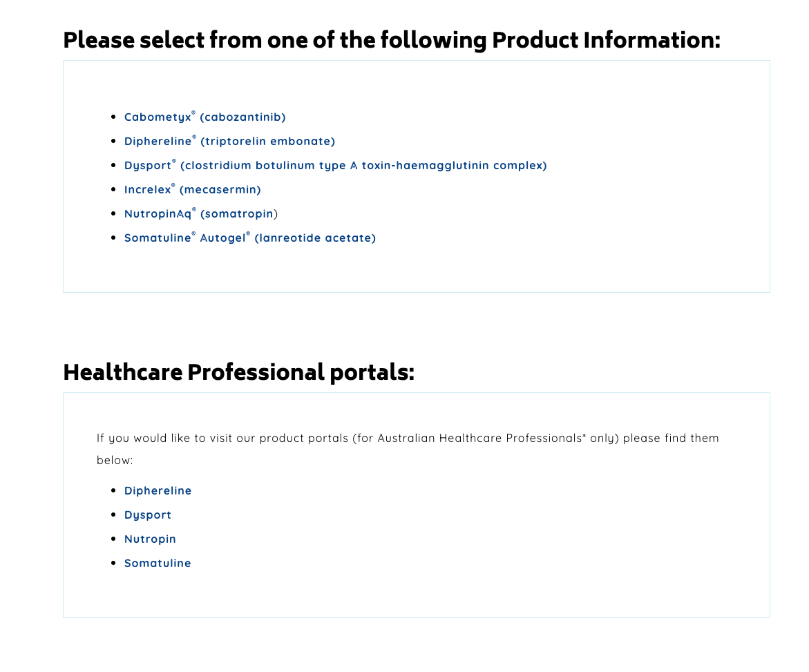This screenshot has height=672, width=809.
Task: Open NutropinAq (somatropin) product information
Action: tap(199, 214)
